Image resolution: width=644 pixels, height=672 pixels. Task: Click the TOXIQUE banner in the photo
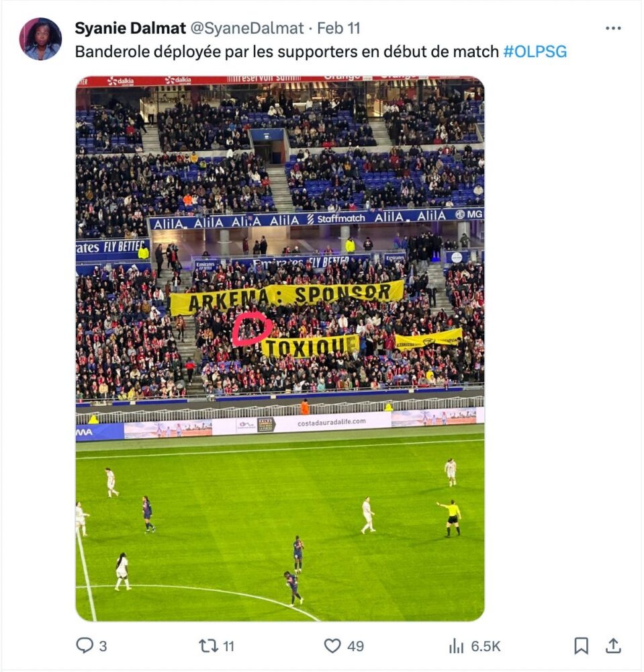tap(310, 346)
